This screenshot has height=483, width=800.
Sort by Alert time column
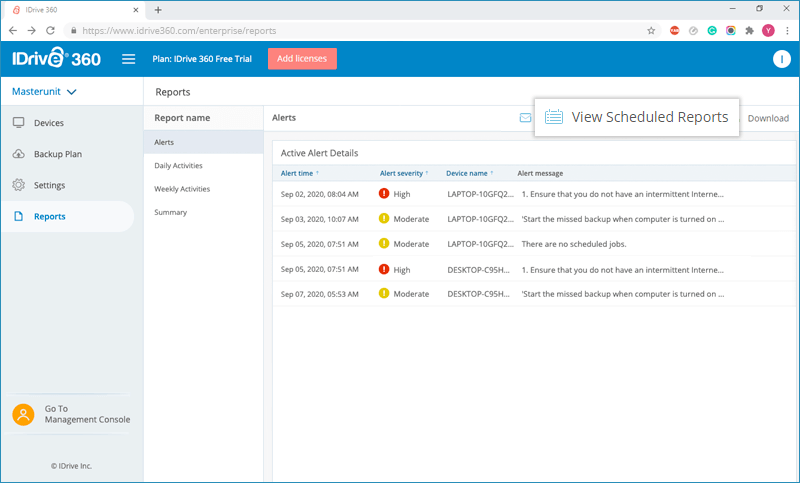(299, 173)
